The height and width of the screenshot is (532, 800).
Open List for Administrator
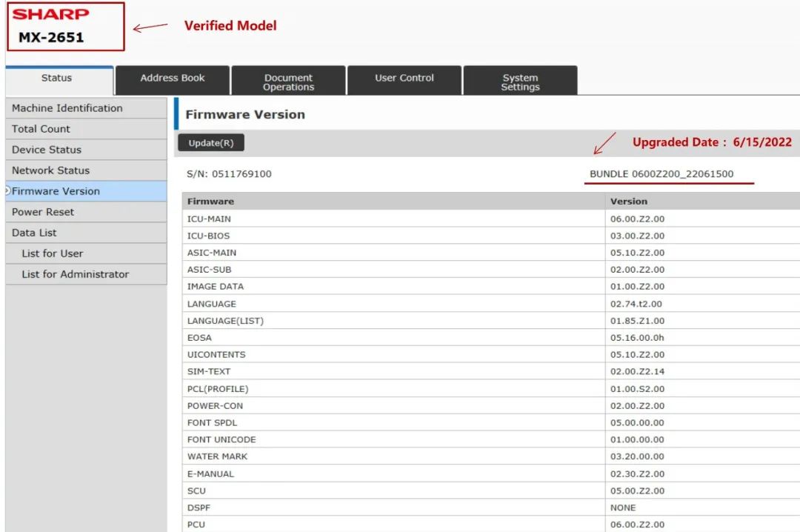tap(75, 274)
